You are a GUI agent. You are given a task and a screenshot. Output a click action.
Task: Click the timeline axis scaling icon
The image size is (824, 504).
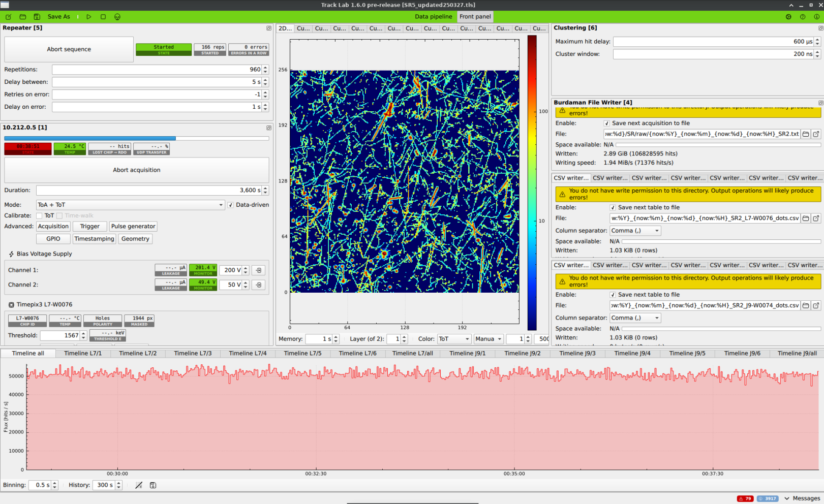pyautogui.click(x=139, y=485)
